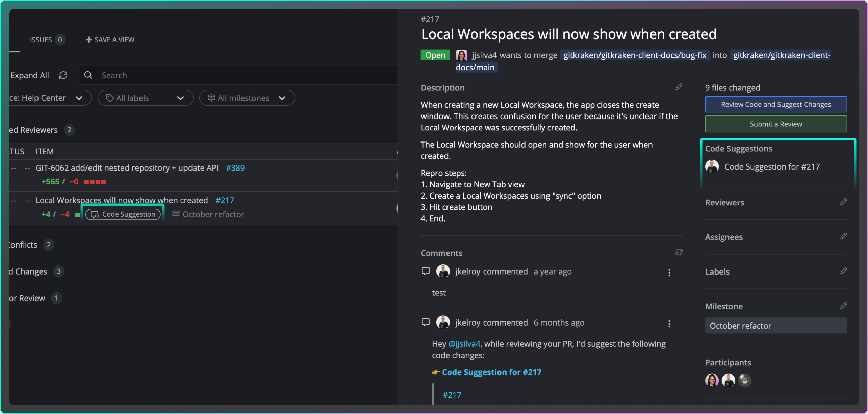Click Review Code and Suggest Changes
This screenshot has height=414, width=868.
pos(775,104)
